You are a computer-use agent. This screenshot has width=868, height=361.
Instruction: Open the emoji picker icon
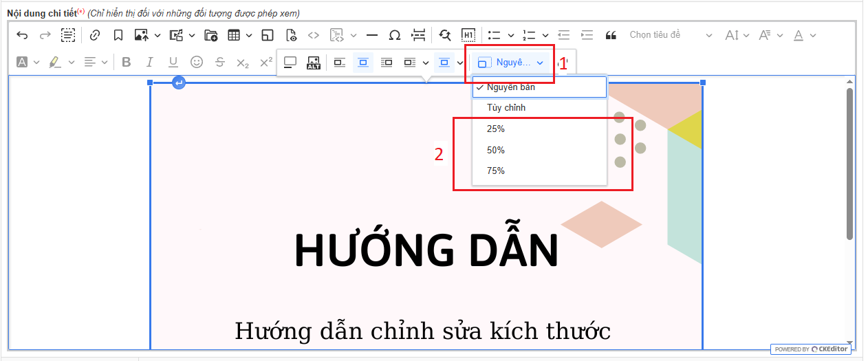pos(197,62)
